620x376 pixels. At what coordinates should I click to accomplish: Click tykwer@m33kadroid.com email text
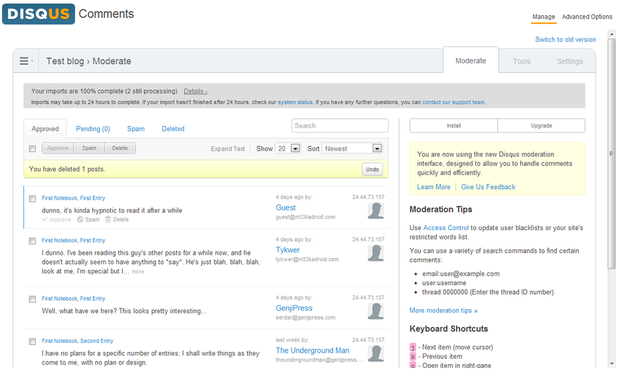pos(307,259)
